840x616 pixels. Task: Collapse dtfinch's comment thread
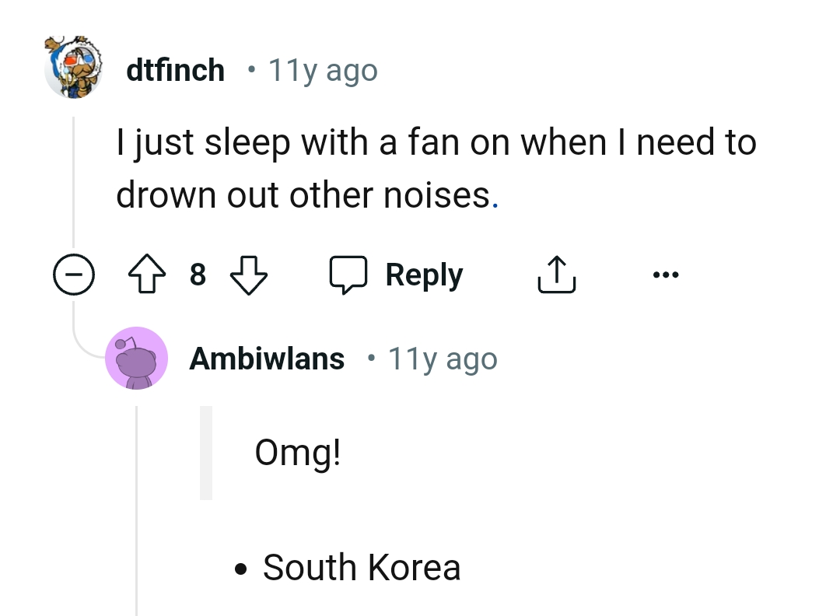coord(73,274)
